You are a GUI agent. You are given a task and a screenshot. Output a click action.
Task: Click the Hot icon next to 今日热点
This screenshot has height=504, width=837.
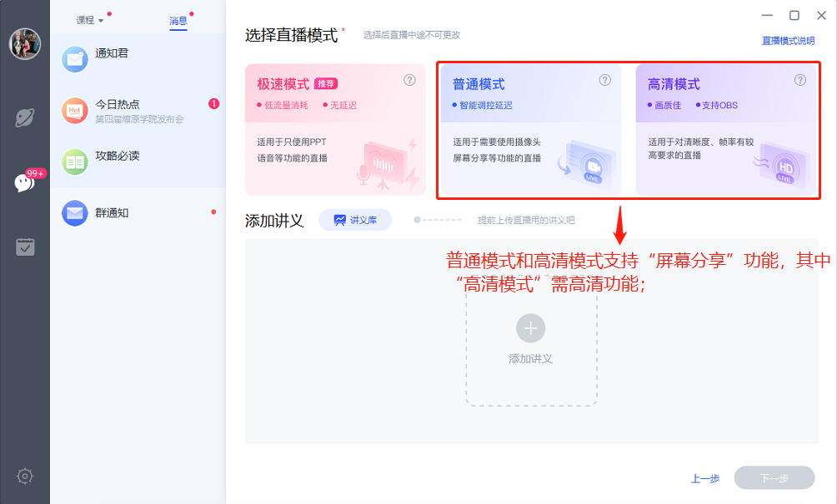coord(74,108)
